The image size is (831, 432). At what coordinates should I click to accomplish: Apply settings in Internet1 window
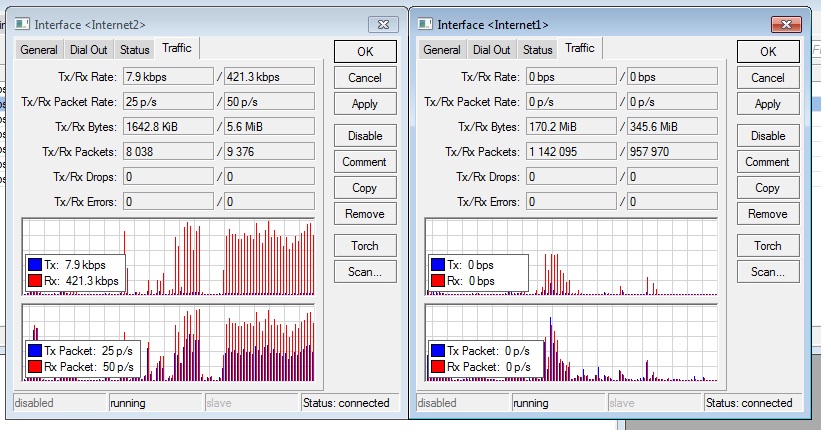click(x=768, y=104)
